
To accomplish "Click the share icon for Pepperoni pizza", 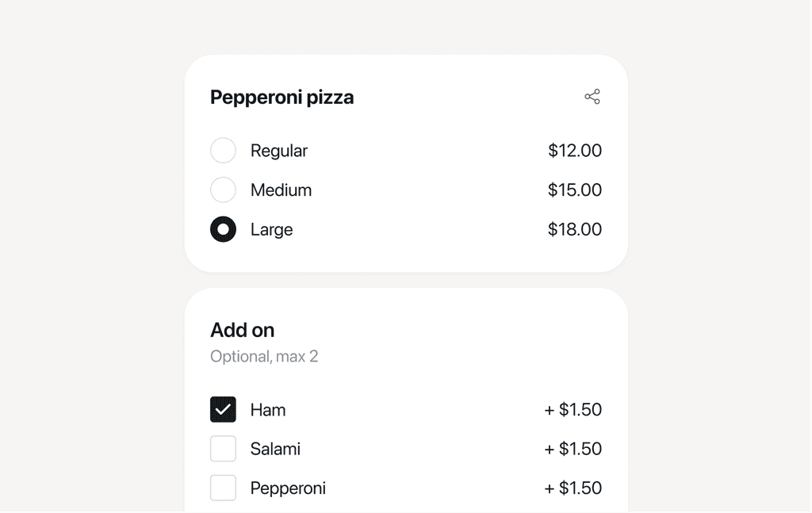I will coord(592,96).
